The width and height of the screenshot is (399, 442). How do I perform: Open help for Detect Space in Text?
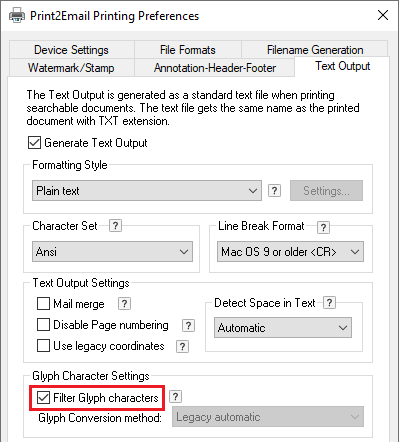[329, 302]
